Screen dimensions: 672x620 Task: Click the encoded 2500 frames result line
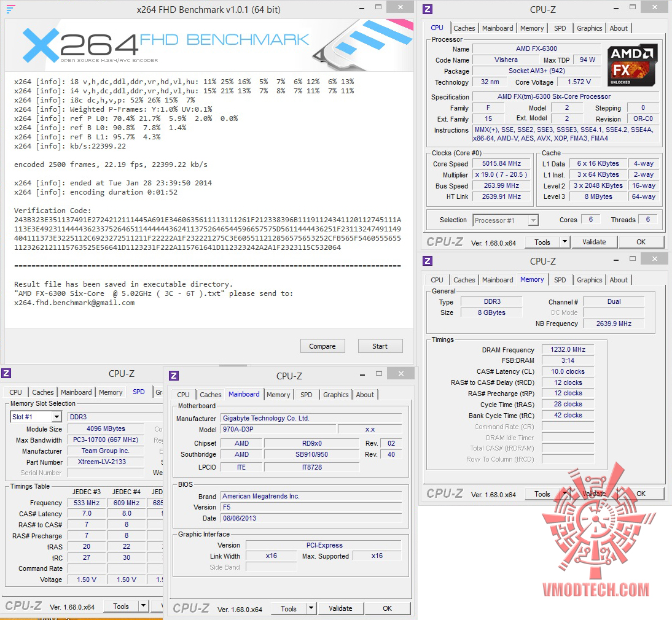(111, 165)
